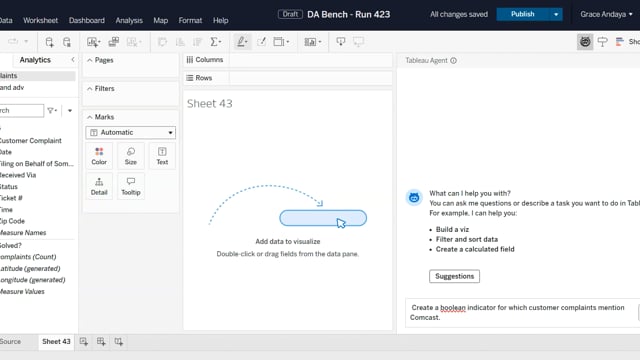Select the Customer Complaint field
The width and height of the screenshot is (640, 360).
31,141
